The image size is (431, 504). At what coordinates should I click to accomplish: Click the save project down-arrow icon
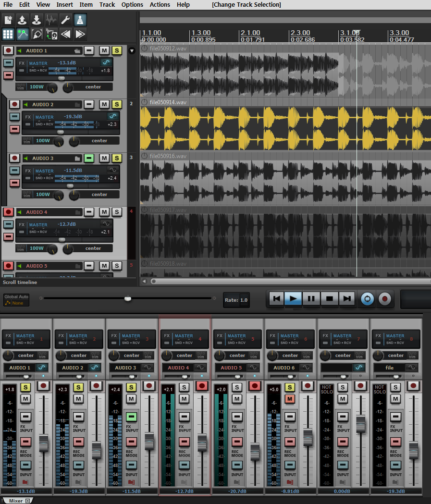37,20
